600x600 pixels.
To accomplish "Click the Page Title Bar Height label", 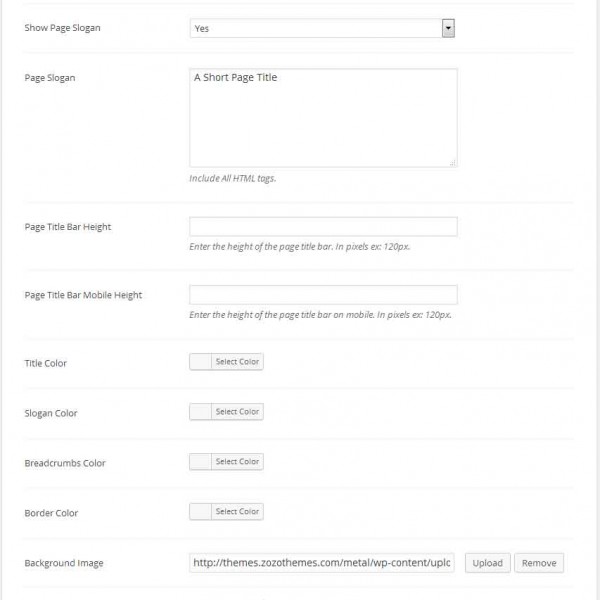I will [67, 227].
